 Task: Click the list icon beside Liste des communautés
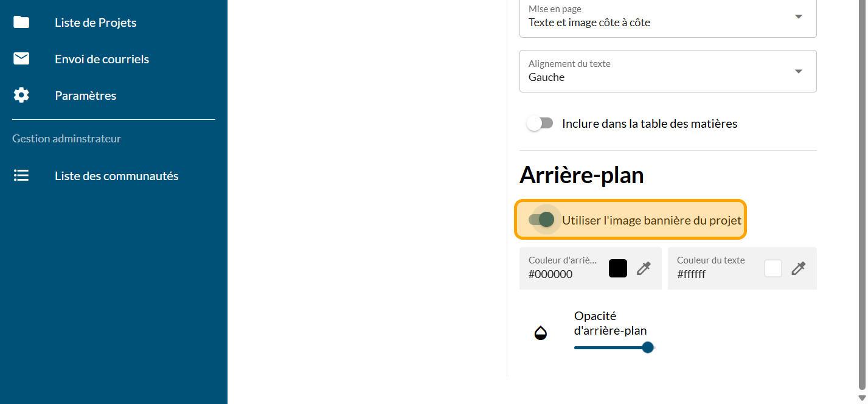(21, 176)
